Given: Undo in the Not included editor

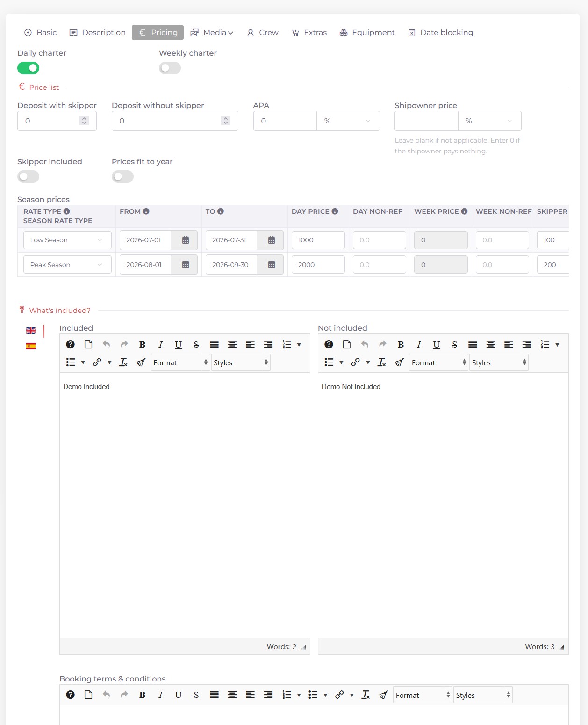Looking at the screenshot, I should (365, 345).
